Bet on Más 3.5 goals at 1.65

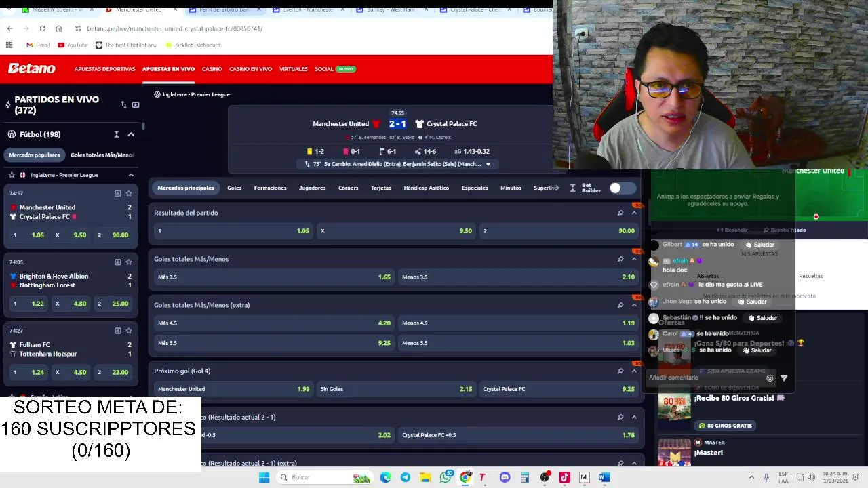click(274, 277)
